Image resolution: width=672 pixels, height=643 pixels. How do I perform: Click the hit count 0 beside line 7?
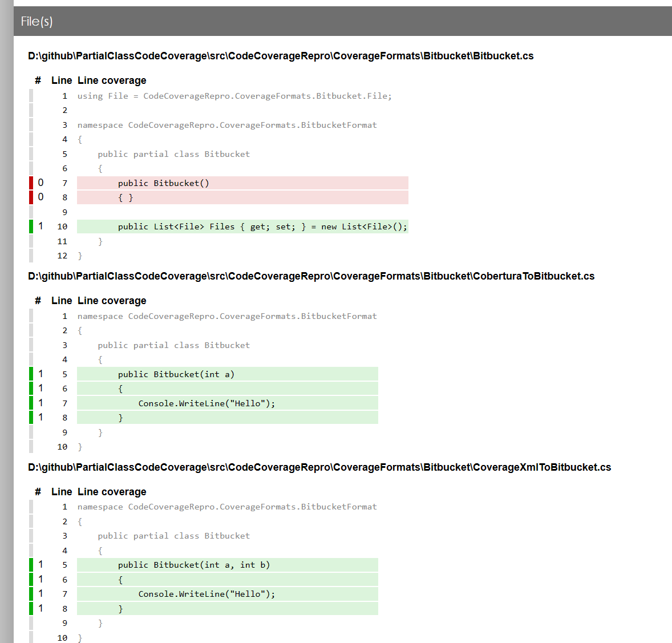[x=40, y=183]
